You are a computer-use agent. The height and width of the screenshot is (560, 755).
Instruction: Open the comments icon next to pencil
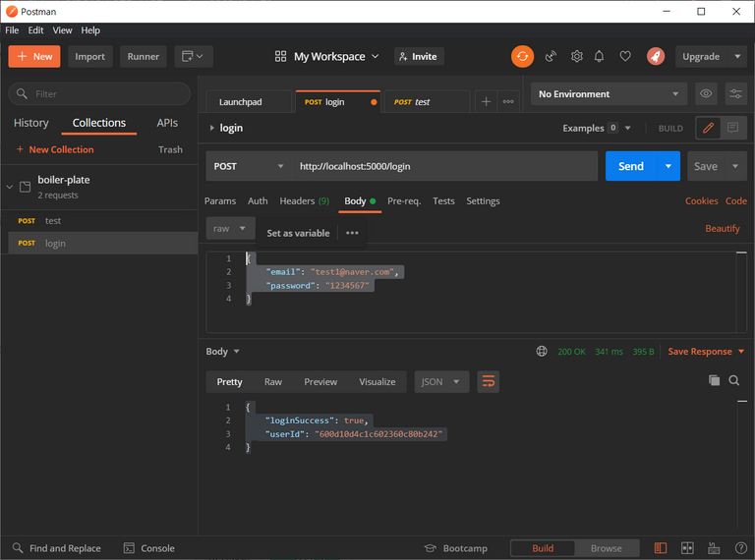pyautogui.click(x=732, y=128)
